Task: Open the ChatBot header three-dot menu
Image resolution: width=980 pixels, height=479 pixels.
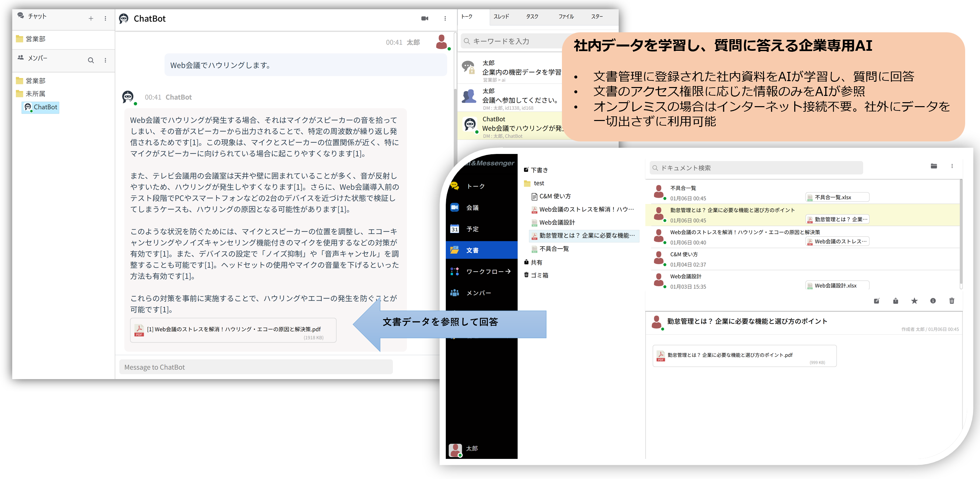Action: (445, 18)
